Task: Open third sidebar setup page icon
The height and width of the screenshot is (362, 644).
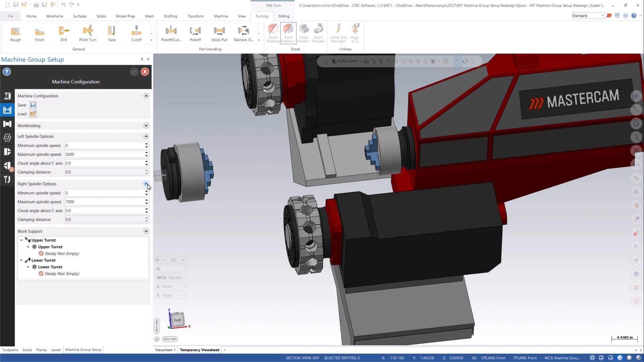Action: pyautogui.click(x=7, y=124)
